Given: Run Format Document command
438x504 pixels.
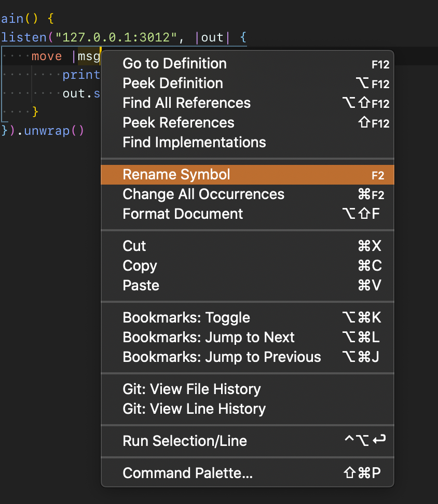Looking at the screenshot, I should click(x=183, y=214).
